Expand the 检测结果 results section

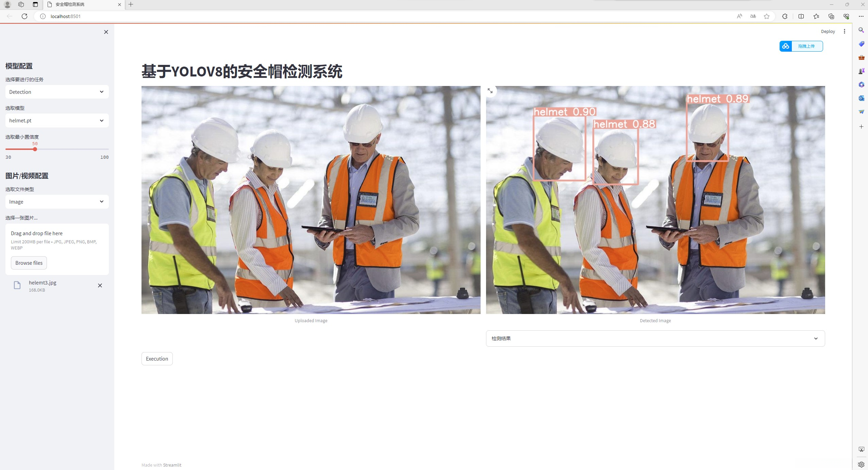(655, 338)
